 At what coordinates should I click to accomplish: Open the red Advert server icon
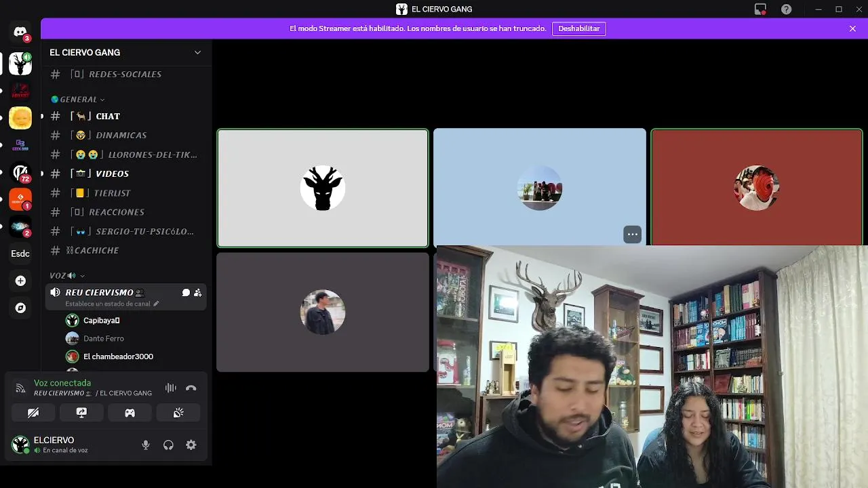pyautogui.click(x=20, y=91)
